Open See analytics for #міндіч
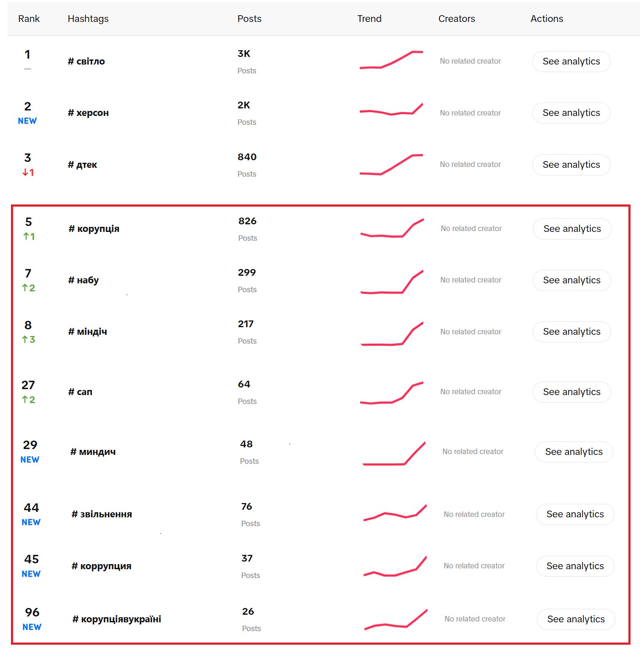 pyautogui.click(x=571, y=332)
